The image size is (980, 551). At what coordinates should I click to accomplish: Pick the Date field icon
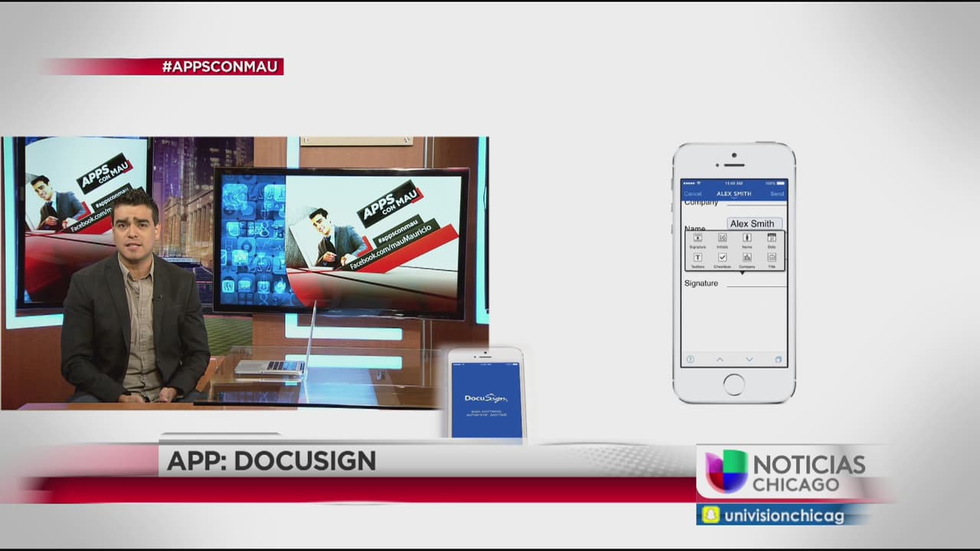(772, 239)
